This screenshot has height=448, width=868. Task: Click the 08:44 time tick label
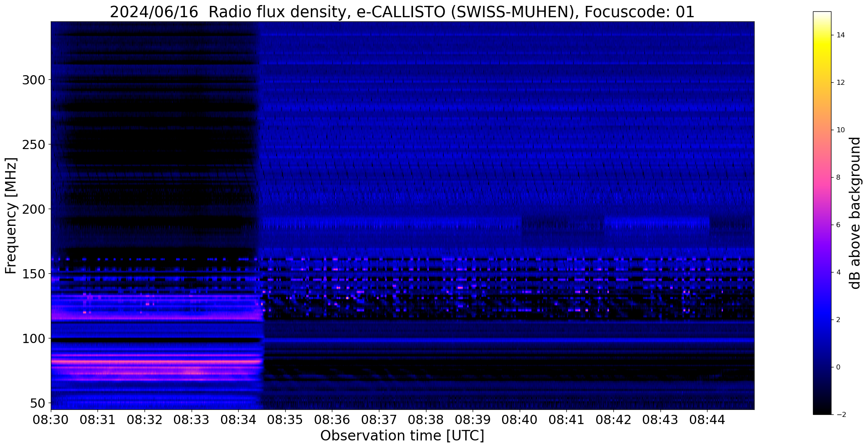point(708,419)
